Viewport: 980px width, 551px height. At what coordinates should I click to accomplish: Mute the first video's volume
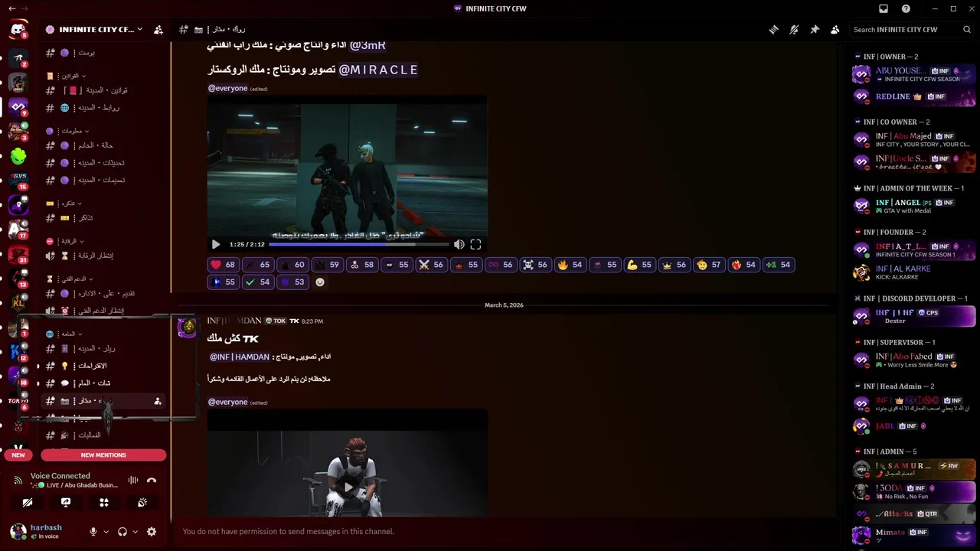coord(459,245)
